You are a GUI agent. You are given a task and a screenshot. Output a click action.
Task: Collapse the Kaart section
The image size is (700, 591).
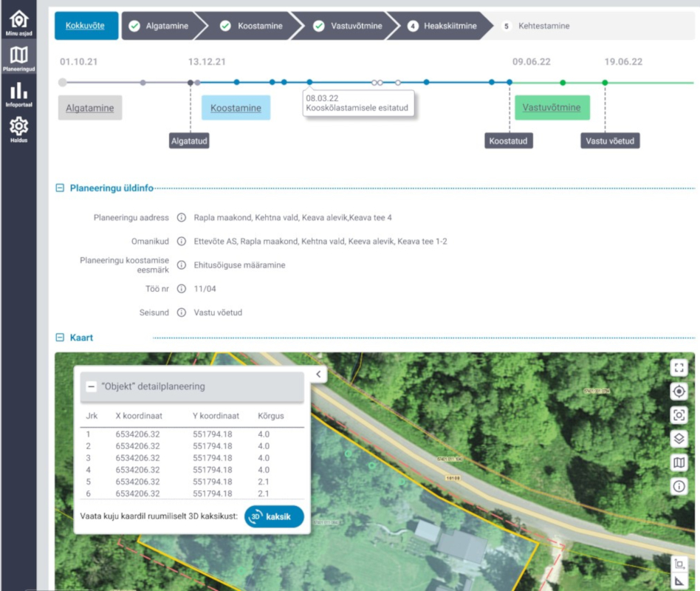[x=60, y=338]
